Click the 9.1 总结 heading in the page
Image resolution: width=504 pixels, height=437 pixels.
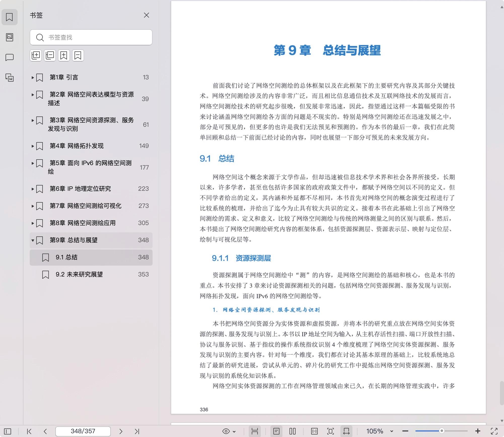[217, 159]
